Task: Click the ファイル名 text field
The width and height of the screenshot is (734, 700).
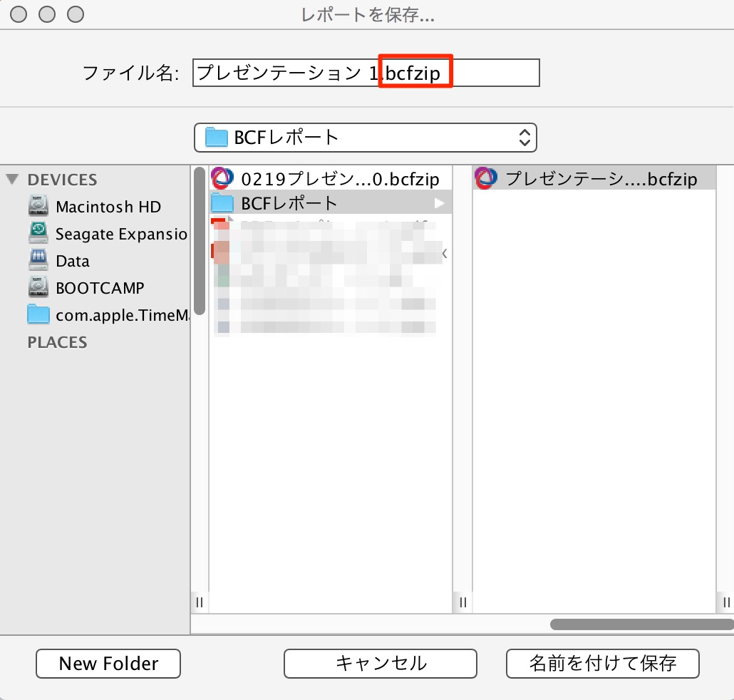Action: point(366,73)
